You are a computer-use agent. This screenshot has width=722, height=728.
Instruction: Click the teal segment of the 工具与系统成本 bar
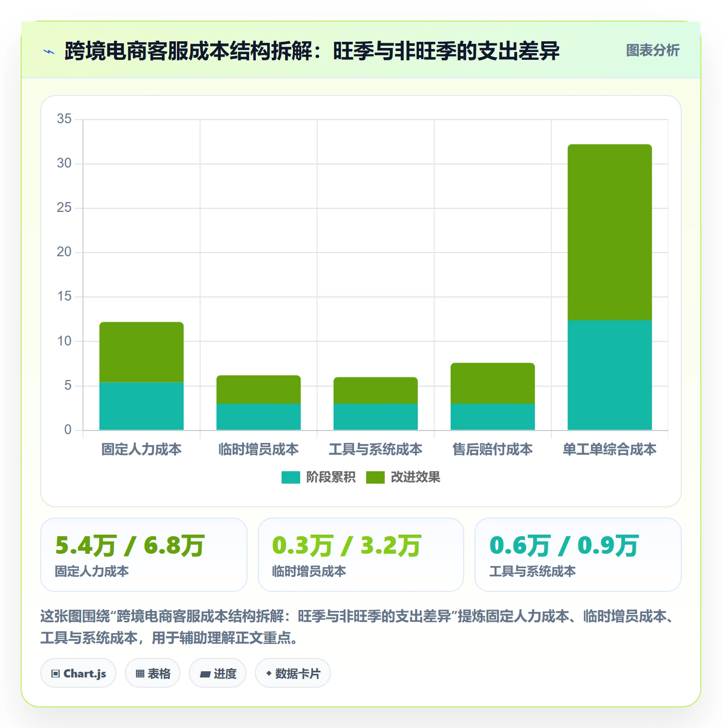pyautogui.click(x=375, y=417)
